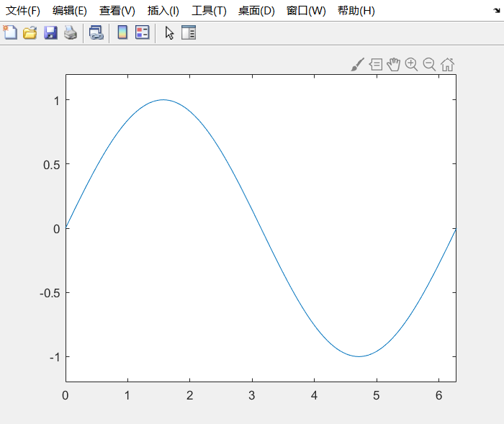Open the 查看(V) menu
Image resolution: width=504 pixels, height=424 pixels.
[x=117, y=11]
